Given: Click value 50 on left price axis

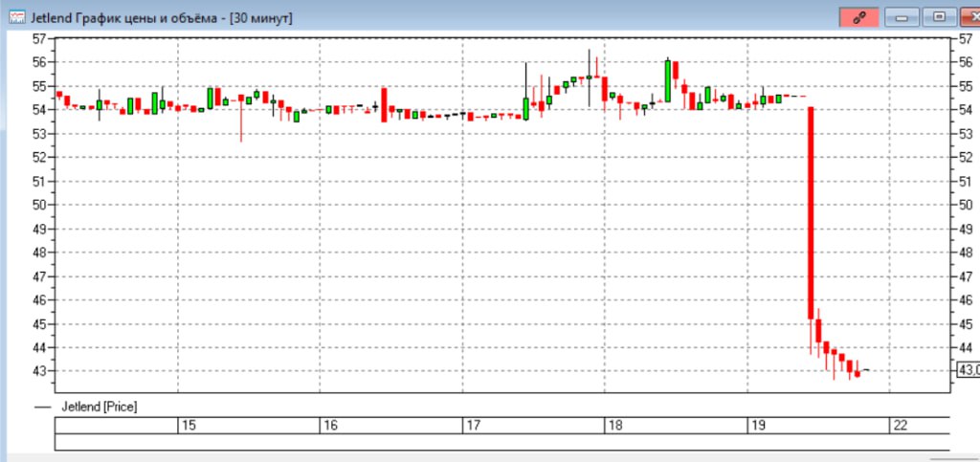Looking at the screenshot, I should 39,206.
